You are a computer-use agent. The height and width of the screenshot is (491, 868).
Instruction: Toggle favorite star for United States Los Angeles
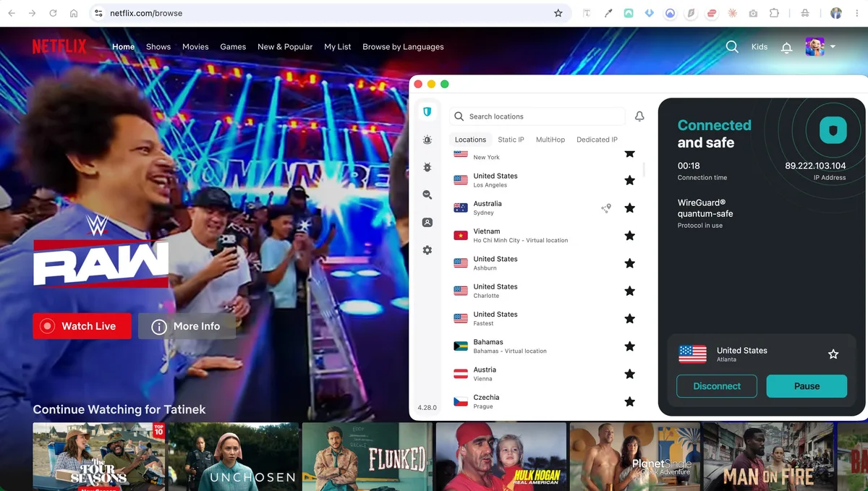pyautogui.click(x=629, y=180)
